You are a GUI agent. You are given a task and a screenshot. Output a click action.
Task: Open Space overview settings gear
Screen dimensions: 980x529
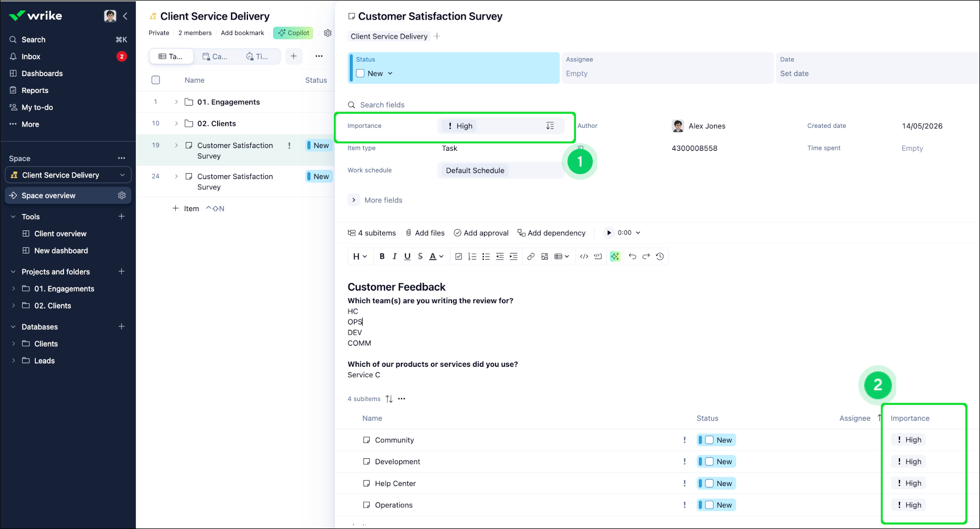pos(122,195)
